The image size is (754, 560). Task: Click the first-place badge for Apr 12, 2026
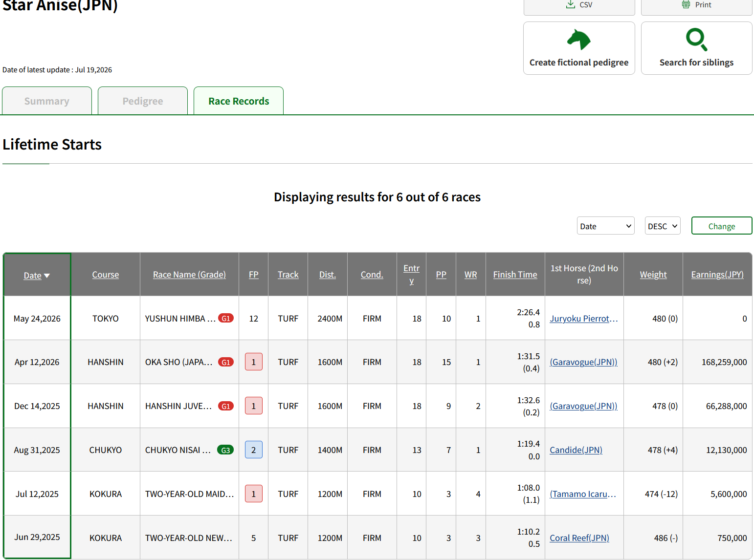click(x=253, y=362)
